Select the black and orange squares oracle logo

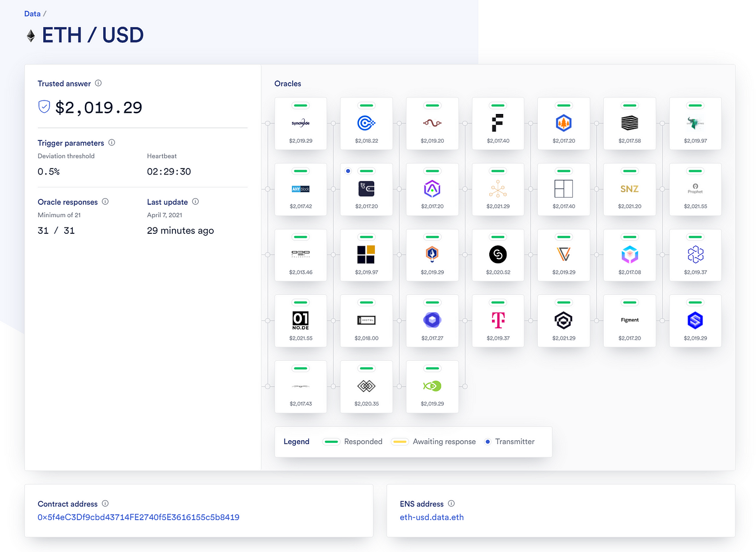[367, 254]
